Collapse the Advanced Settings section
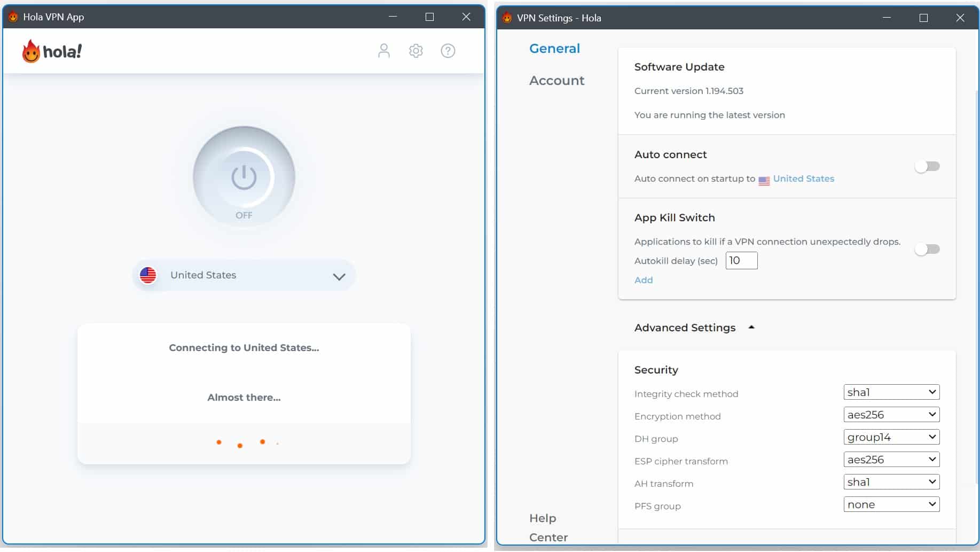 pyautogui.click(x=694, y=328)
